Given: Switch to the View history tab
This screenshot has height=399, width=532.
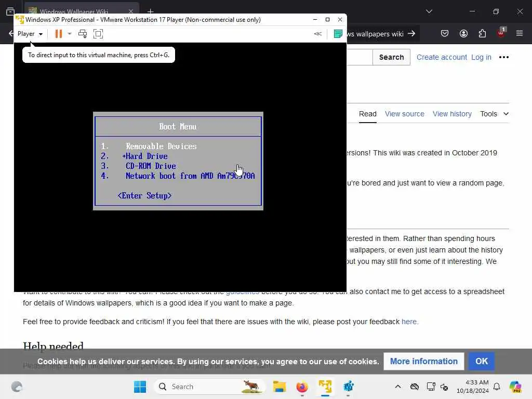Looking at the screenshot, I should 452,114.
